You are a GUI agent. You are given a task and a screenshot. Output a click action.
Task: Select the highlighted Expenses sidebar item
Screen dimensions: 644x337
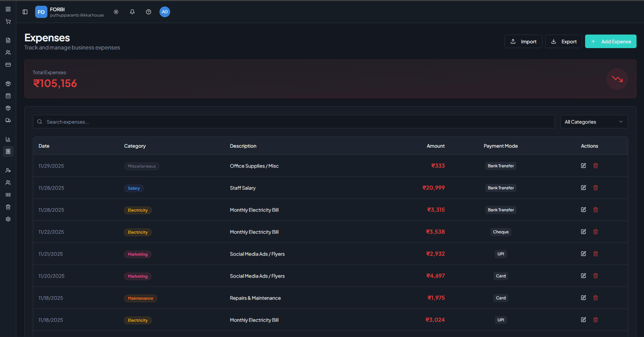pos(8,151)
